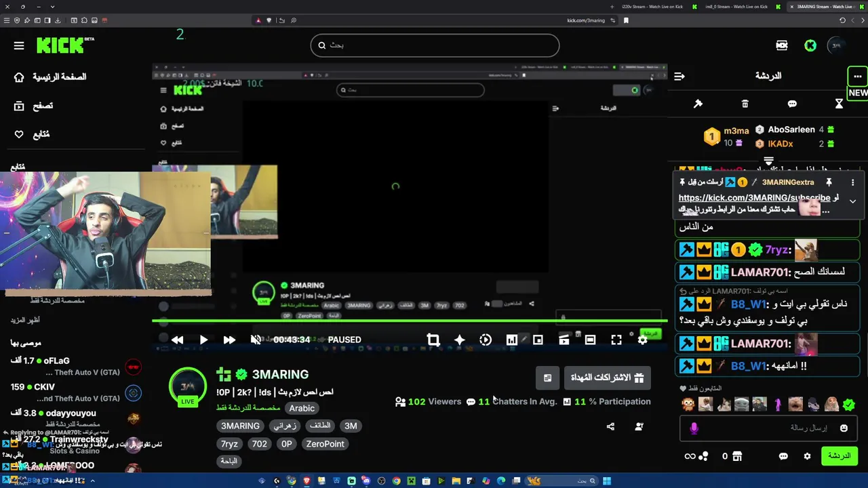The width and height of the screenshot is (868, 488).
Task: Open chat settings gear at bottom
Action: pyautogui.click(x=807, y=456)
